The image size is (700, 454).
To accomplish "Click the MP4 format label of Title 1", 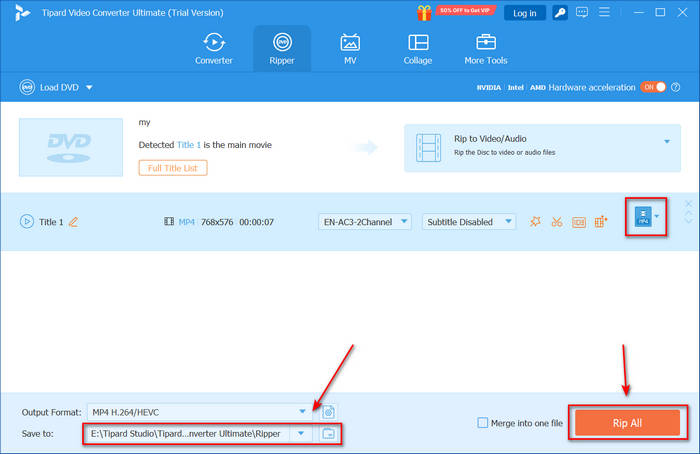I will [x=187, y=222].
